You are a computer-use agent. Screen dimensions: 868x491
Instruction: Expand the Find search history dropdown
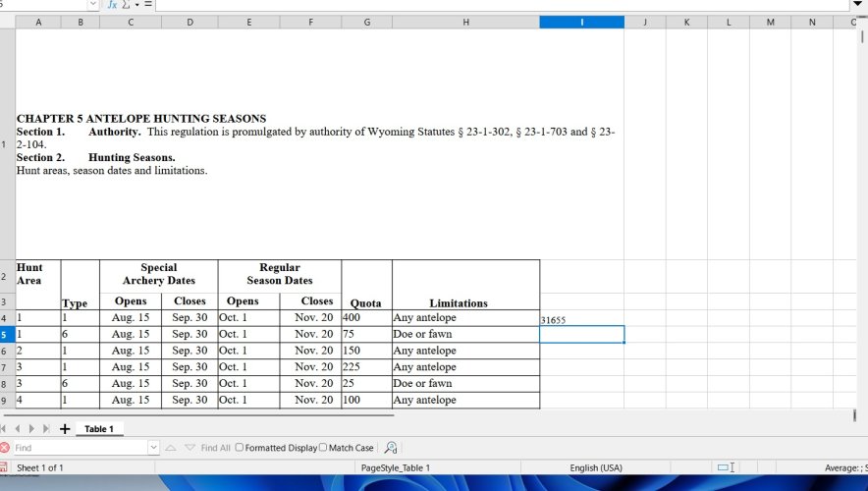pos(153,447)
